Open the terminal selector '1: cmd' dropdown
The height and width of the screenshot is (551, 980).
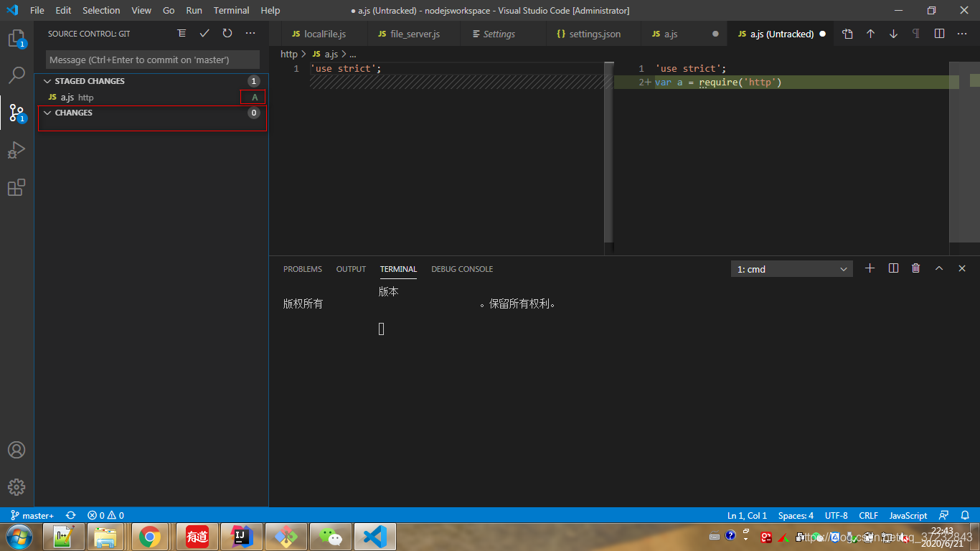tap(792, 269)
